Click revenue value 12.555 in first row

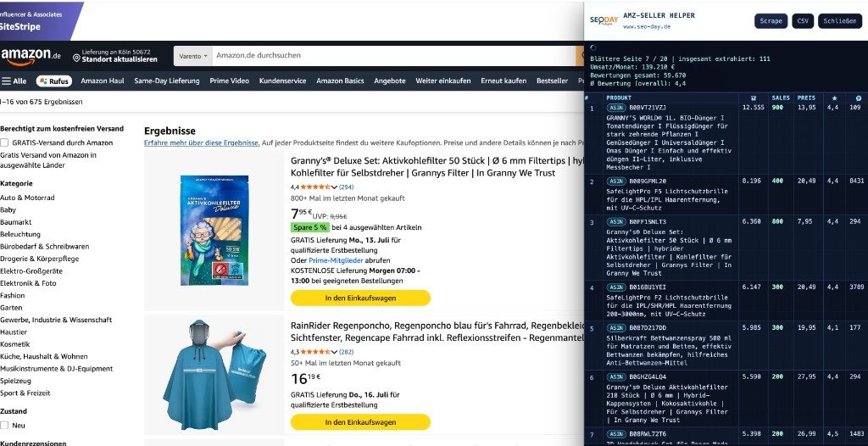coord(753,108)
